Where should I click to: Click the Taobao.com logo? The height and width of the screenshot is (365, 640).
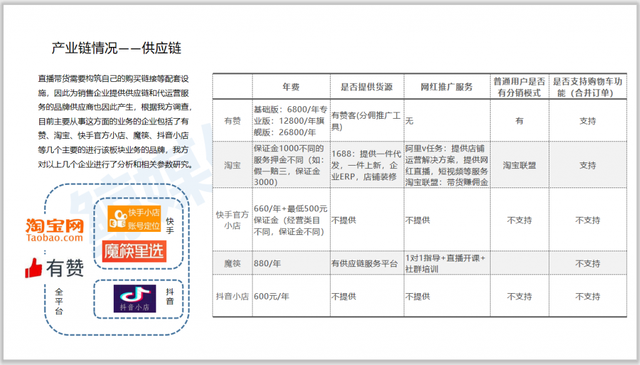[x=55, y=230]
